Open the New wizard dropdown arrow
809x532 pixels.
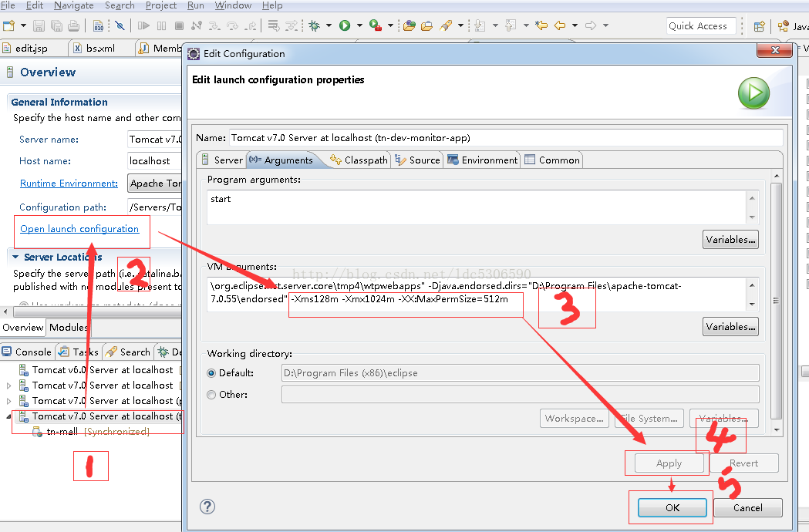pos(23,25)
